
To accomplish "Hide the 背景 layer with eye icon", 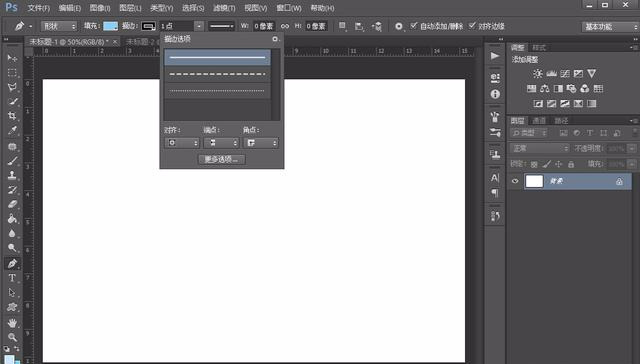I will pos(515,181).
